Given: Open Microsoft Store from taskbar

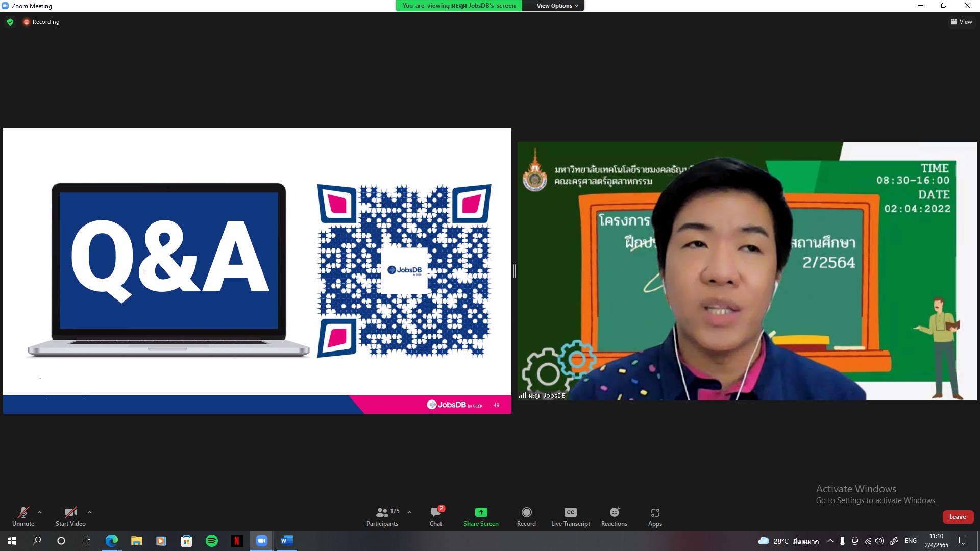Looking at the screenshot, I should pos(186,541).
